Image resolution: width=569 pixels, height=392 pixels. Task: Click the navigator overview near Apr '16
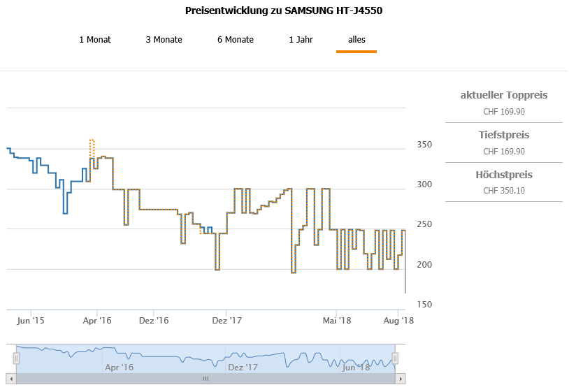pos(119,358)
